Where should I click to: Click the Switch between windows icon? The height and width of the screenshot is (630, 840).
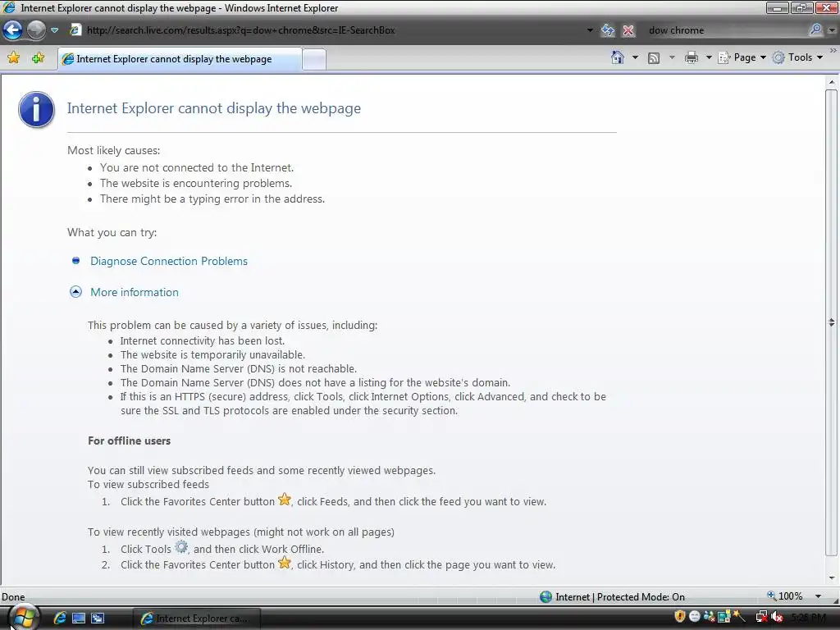point(98,619)
